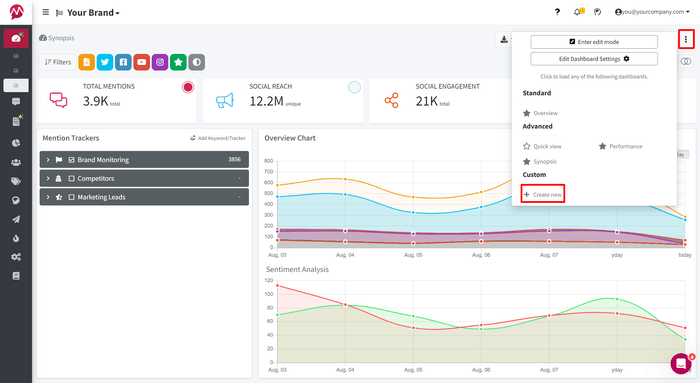Expand the Competitors tracker
The height and width of the screenshot is (383, 700).
coord(48,178)
